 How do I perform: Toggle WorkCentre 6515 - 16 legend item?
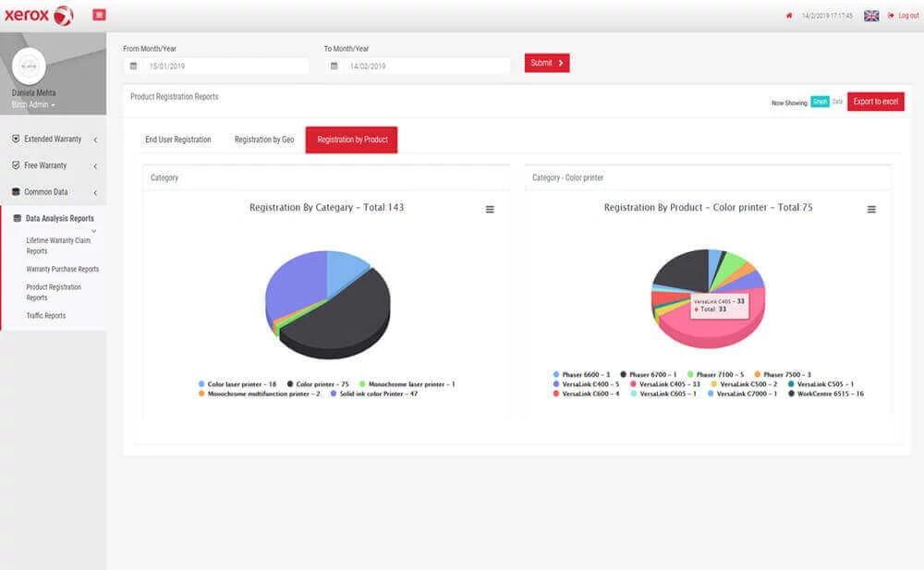tap(826, 394)
